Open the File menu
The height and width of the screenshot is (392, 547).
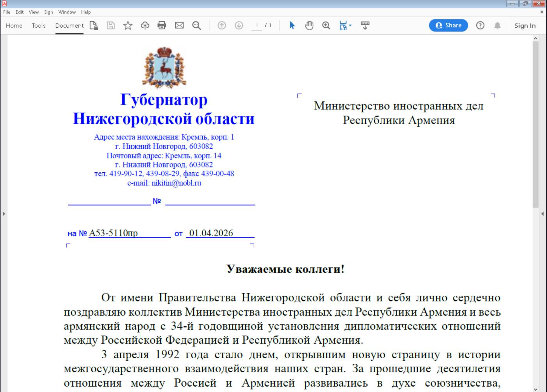[x=7, y=12]
